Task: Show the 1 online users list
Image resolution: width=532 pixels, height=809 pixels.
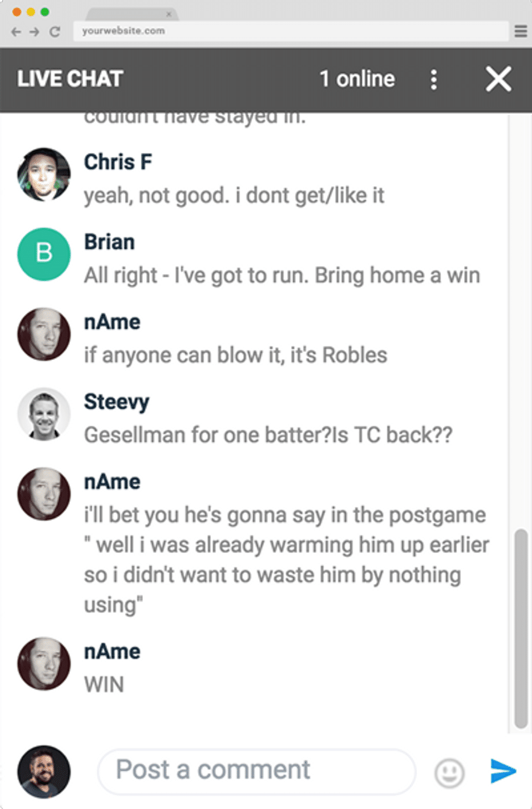Action: click(x=357, y=79)
